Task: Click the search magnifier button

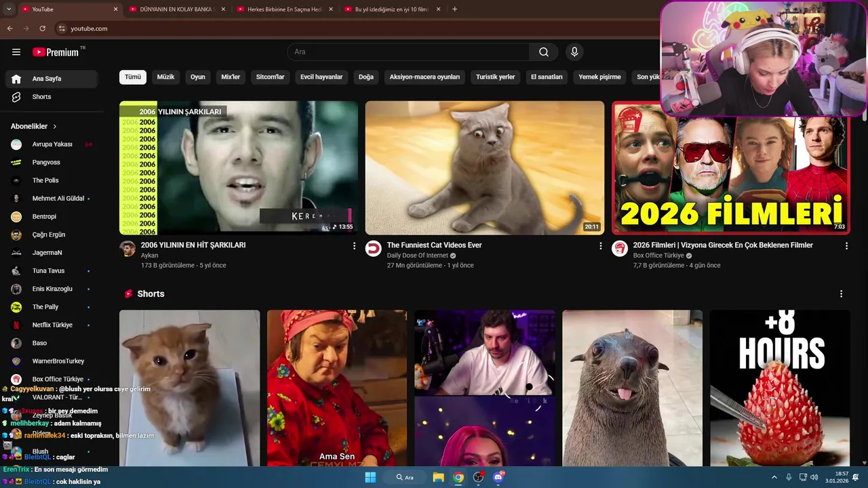Action: point(544,52)
